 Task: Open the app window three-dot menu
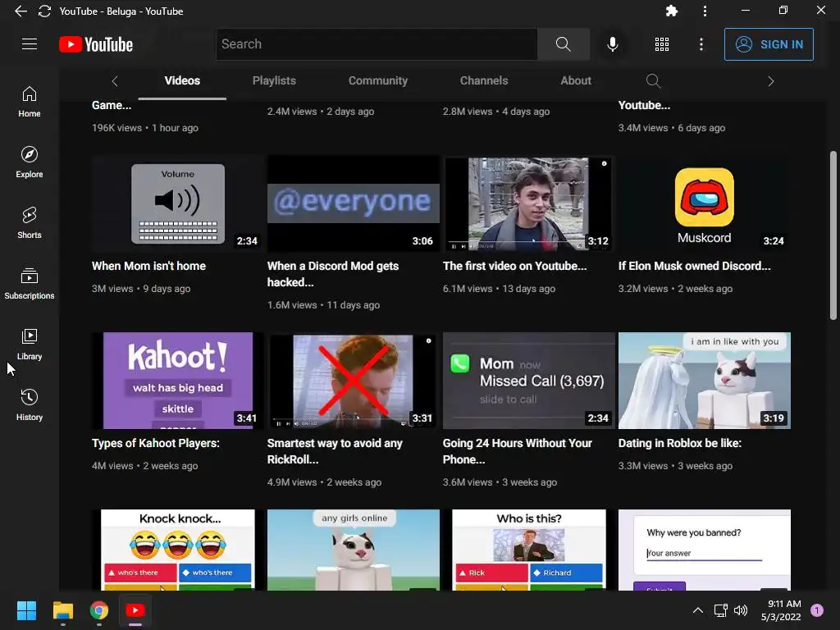[x=705, y=11]
